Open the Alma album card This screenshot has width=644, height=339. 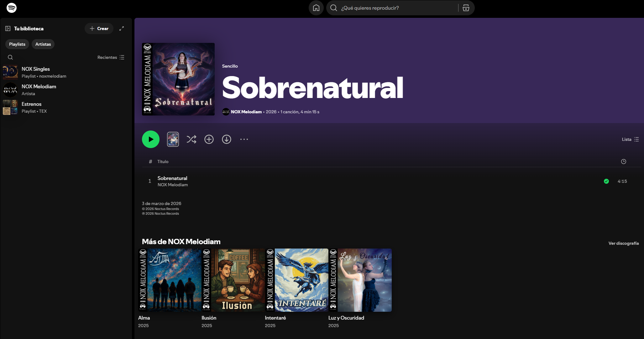(170, 289)
